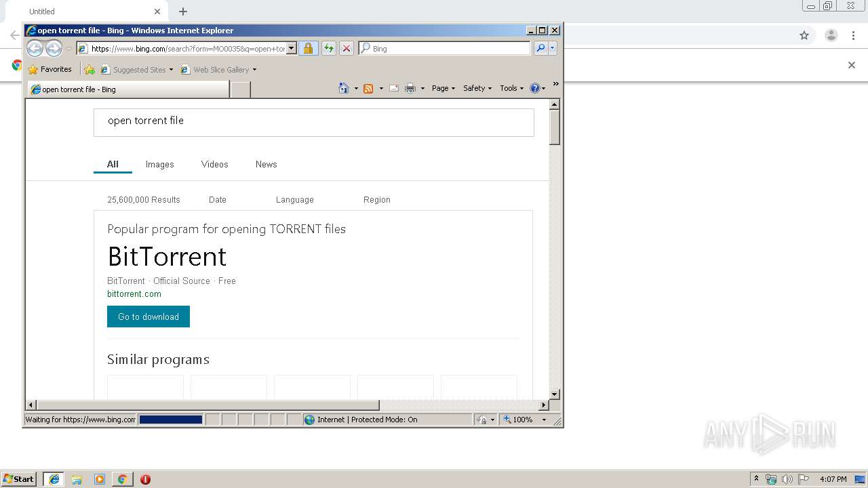Refresh the page with green arrows icon
Screen dimensions: 868x488
328,48
